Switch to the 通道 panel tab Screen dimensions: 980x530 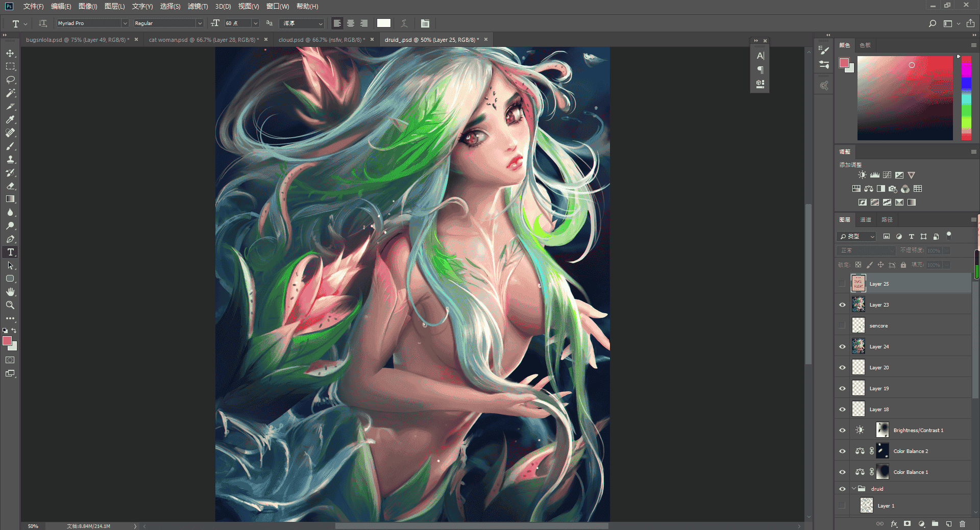click(866, 219)
